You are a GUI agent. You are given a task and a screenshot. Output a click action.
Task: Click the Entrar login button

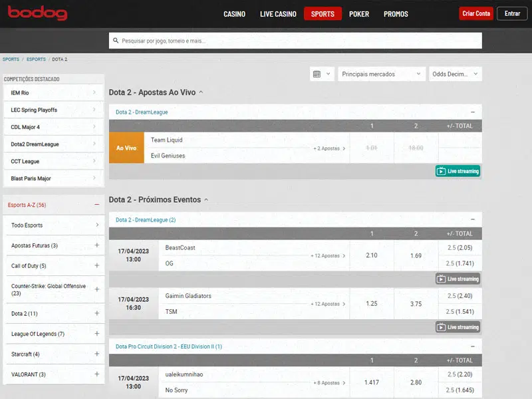coord(512,14)
